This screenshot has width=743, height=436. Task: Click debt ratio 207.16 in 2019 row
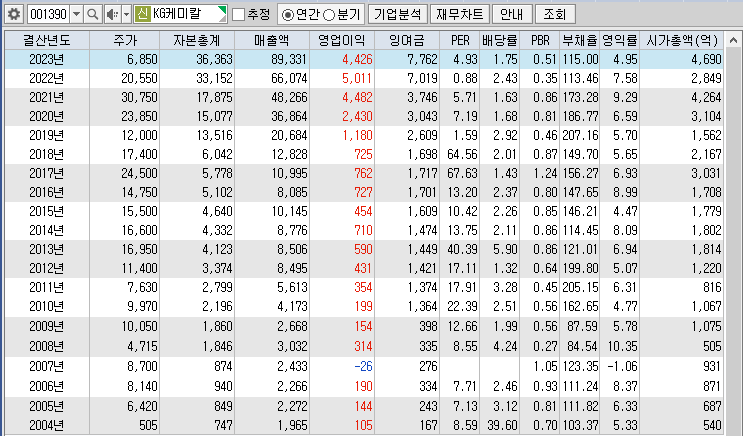(x=580, y=135)
